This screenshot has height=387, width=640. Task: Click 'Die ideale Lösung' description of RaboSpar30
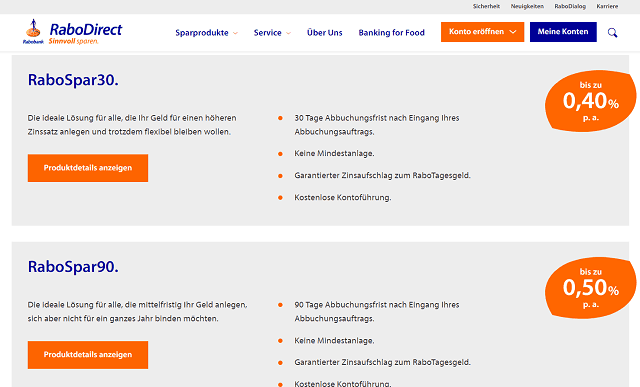[x=132, y=125]
